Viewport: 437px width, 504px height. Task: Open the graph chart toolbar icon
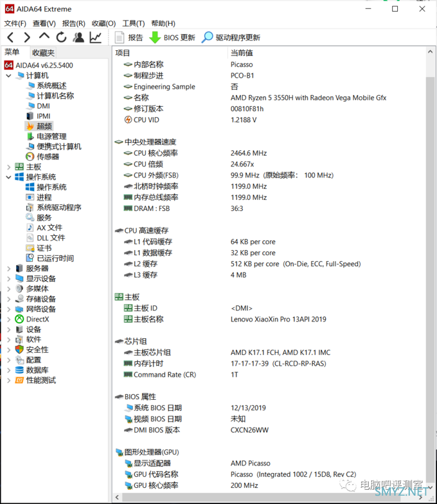click(x=95, y=37)
